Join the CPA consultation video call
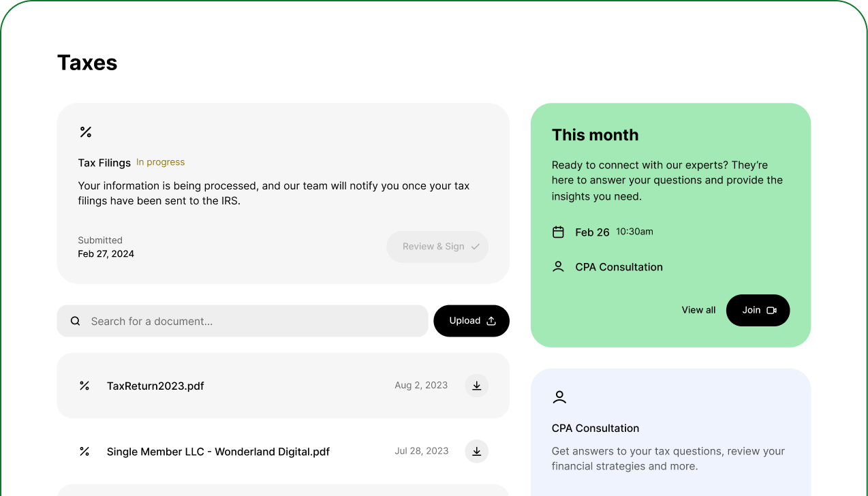Image resolution: width=868 pixels, height=496 pixels. (x=758, y=310)
